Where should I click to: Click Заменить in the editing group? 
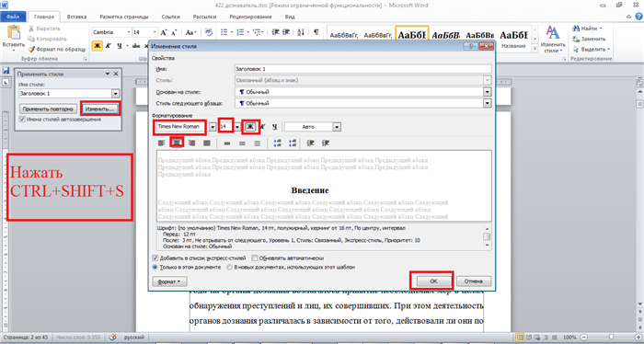590,39
